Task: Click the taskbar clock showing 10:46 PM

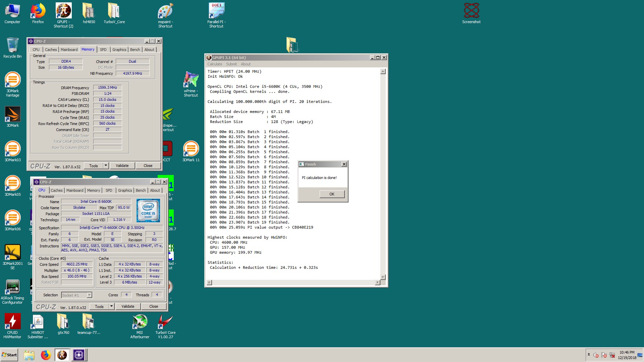Action: 627,355
